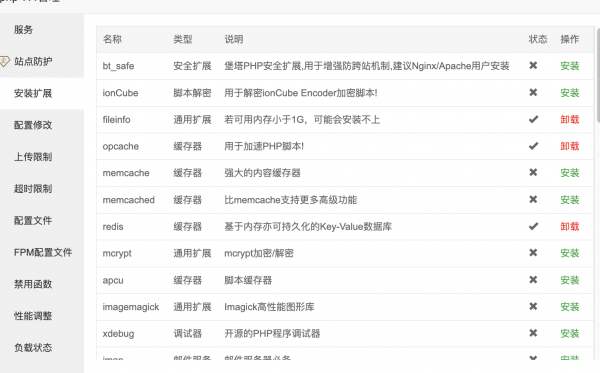Image resolution: width=600 pixels, height=373 pixels.
Task: Click the X status icon for ionCube
Action: pyautogui.click(x=533, y=93)
